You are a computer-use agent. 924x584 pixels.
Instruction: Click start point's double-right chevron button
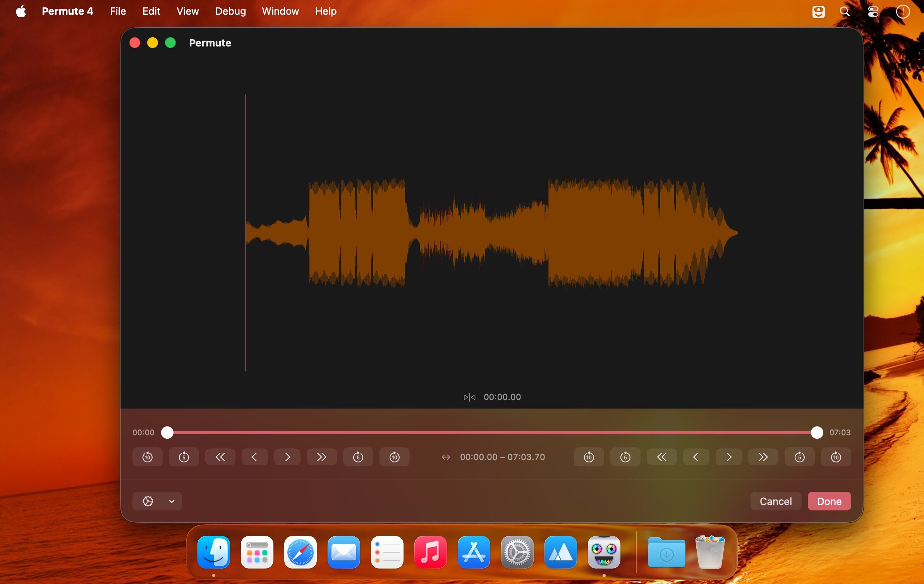tap(322, 457)
